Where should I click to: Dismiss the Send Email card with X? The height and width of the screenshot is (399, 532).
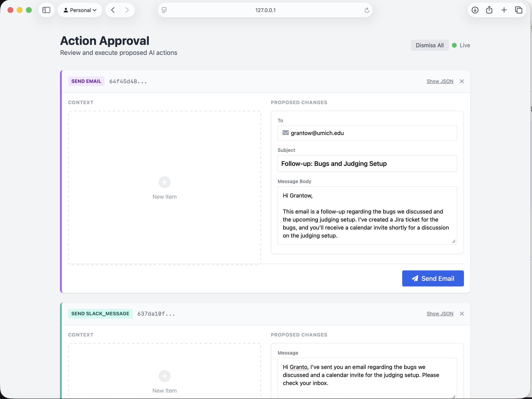coord(461,81)
